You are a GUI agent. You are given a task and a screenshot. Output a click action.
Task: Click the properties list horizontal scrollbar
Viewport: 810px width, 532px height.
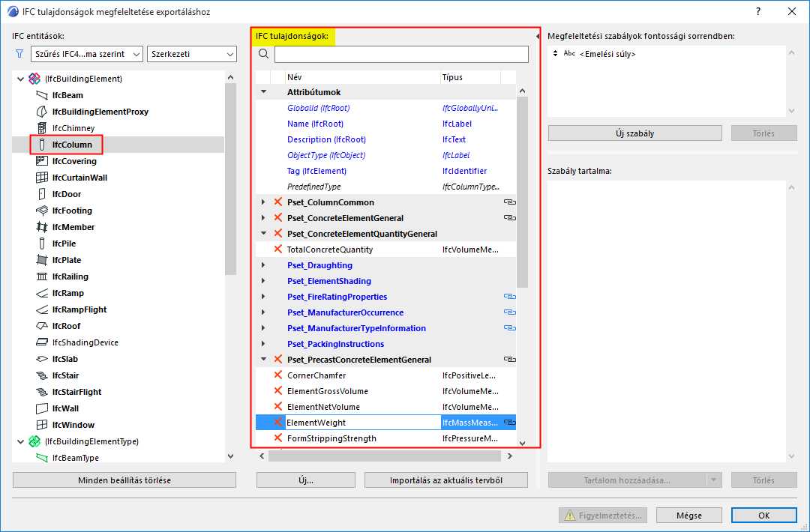coord(385,456)
